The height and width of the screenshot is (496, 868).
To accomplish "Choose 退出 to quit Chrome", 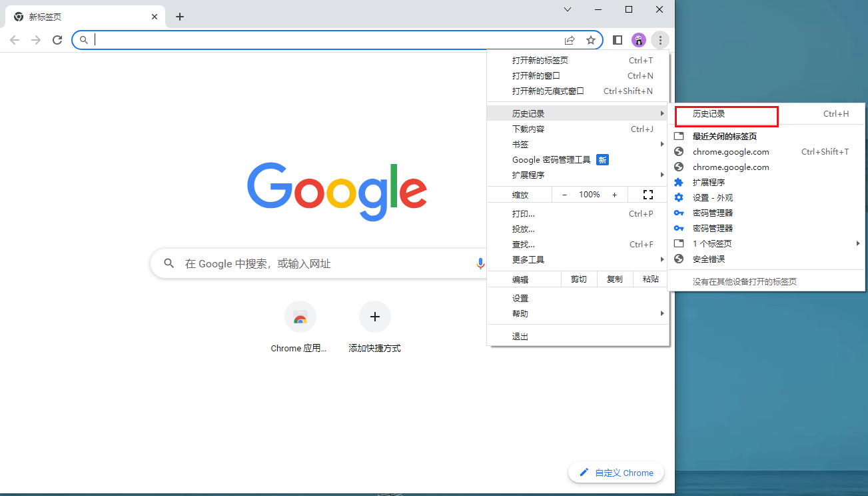I will [578, 337].
